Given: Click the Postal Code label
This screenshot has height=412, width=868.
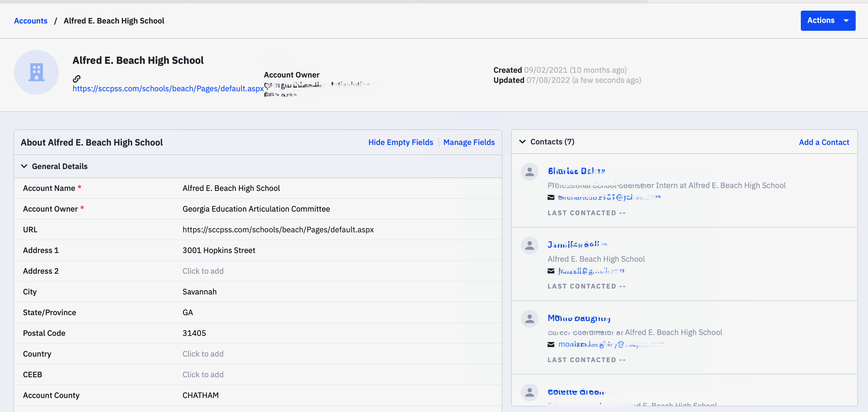Looking at the screenshot, I should [x=44, y=333].
